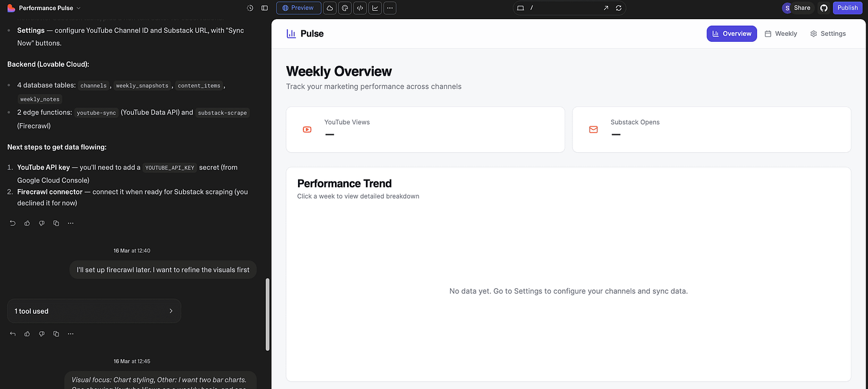868x389 pixels.
Task: Click the YOUTUBE_API_KEY code label
Action: (170, 168)
